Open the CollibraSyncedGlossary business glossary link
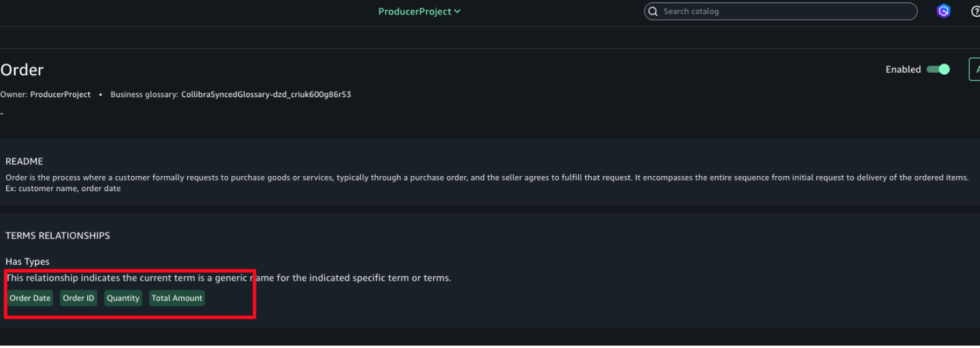The image size is (980, 348). pyautogui.click(x=266, y=95)
